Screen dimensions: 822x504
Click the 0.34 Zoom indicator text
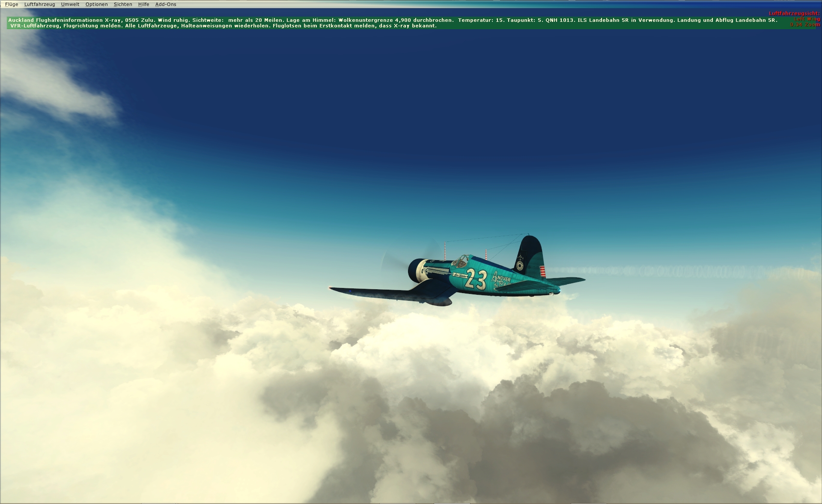click(x=805, y=25)
